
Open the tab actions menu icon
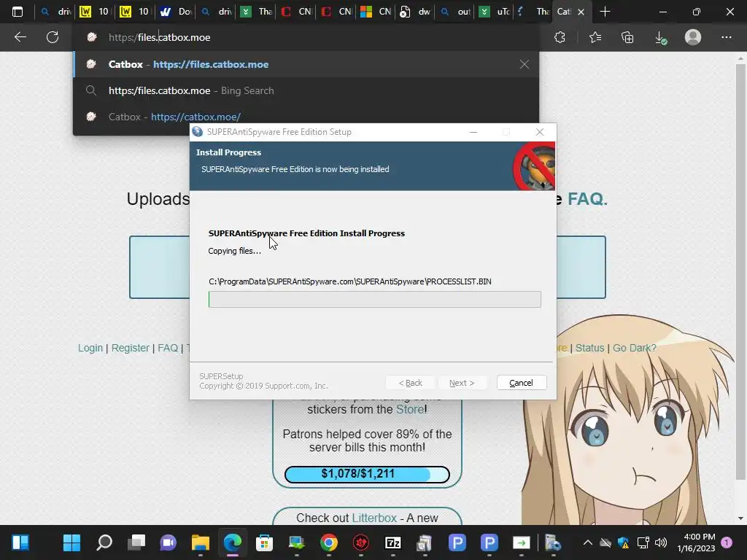coord(18,12)
